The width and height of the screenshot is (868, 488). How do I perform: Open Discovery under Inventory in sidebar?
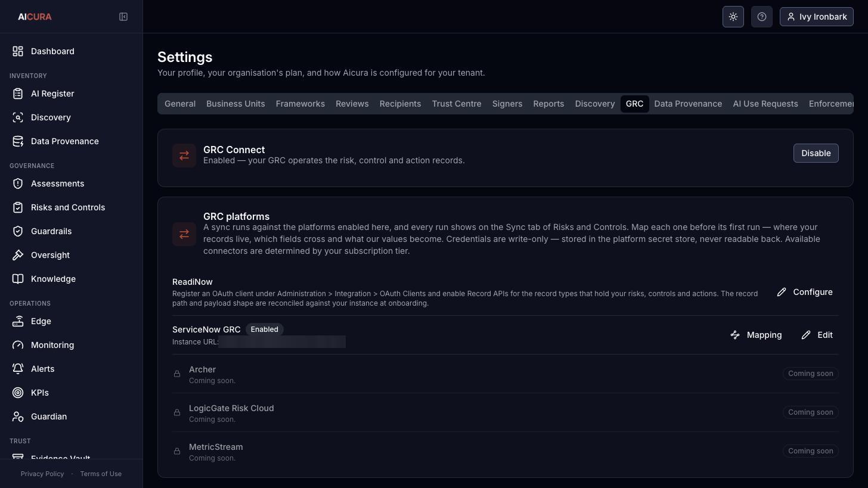(71, 117)
